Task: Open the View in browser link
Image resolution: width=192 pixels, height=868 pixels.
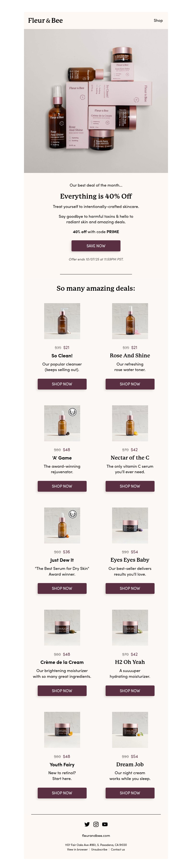Action: pyautogui.click(x=77, y=849)
